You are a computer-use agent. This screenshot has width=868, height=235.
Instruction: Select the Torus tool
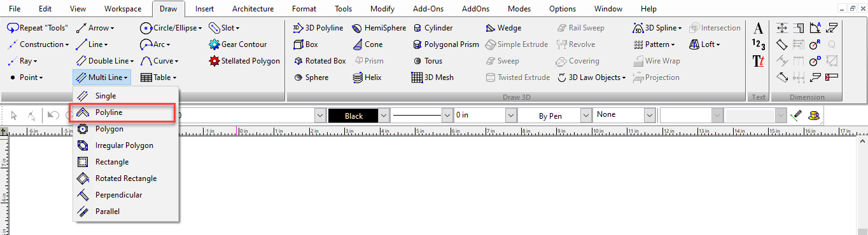pyautogui.click(x=428, y=61)
